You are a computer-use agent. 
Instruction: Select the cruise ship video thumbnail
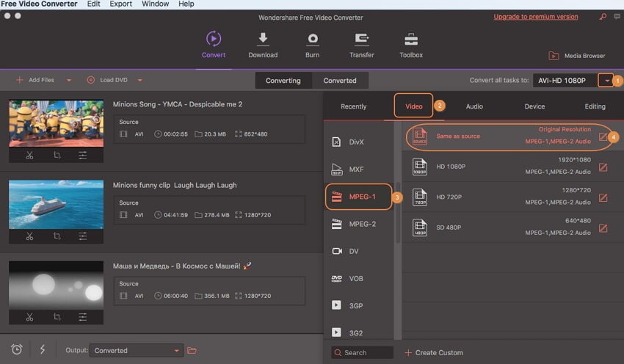[x=56, y=205]
